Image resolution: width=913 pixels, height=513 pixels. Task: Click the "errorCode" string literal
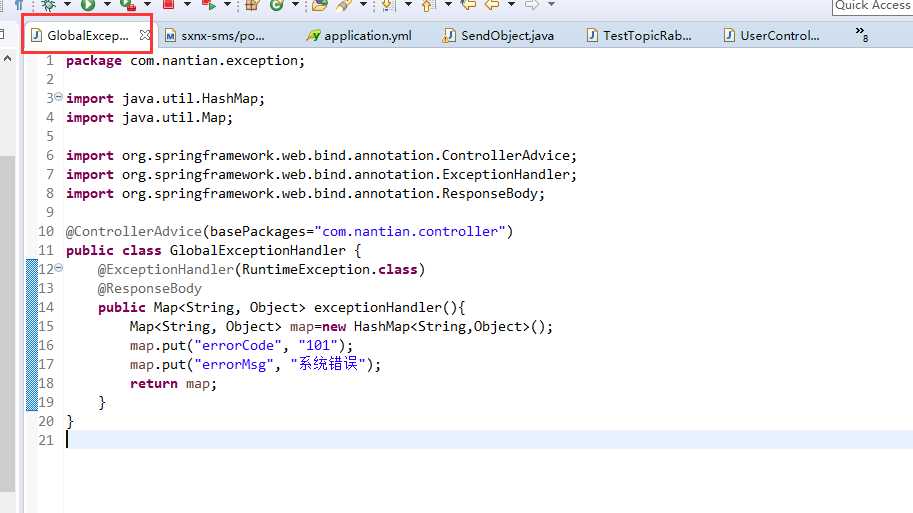pos(238,346)
